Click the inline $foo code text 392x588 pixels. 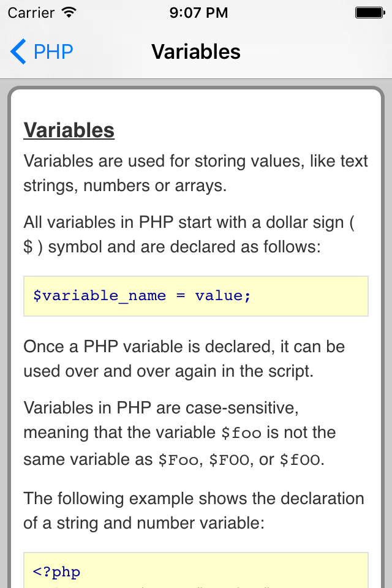point(241,433)
